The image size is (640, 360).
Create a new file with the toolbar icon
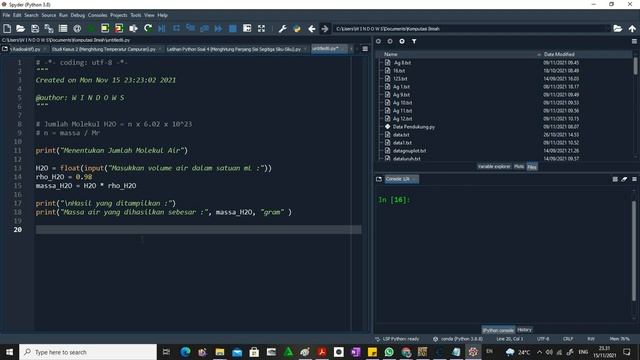[x=7, y=29]
